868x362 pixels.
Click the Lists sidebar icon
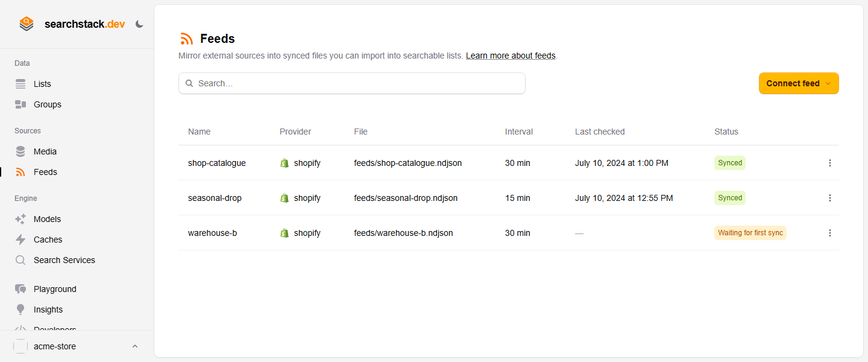pyautogui.click(x=20, y=84)
